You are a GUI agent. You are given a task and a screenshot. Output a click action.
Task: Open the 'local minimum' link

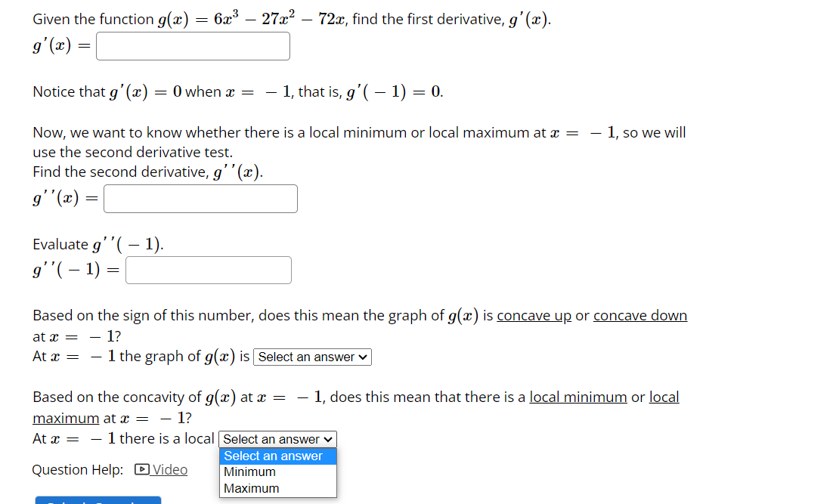click(x=578, y=396)
